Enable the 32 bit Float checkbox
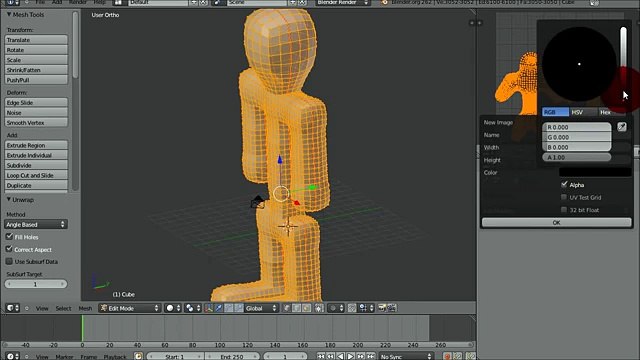640x360 pixels. point(564,210)
